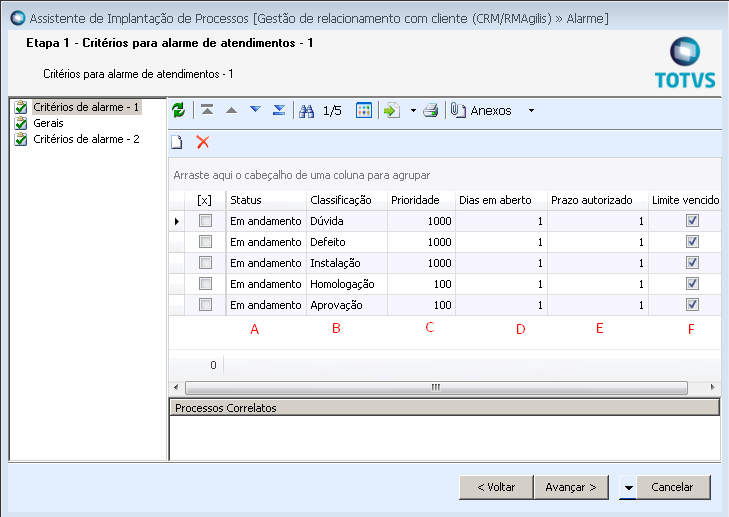
Task: Click horizontal scrollbar thumb of grid
Action: point(436,387)
